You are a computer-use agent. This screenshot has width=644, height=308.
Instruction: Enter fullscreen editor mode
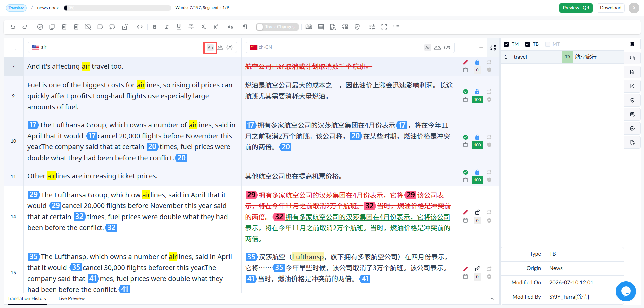pyautogui.click(x=384, y=27)
